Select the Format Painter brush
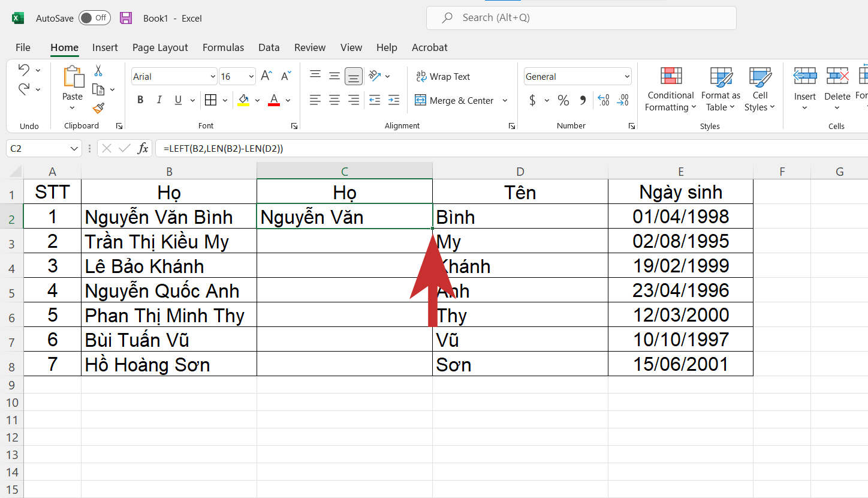 [98, 108]
